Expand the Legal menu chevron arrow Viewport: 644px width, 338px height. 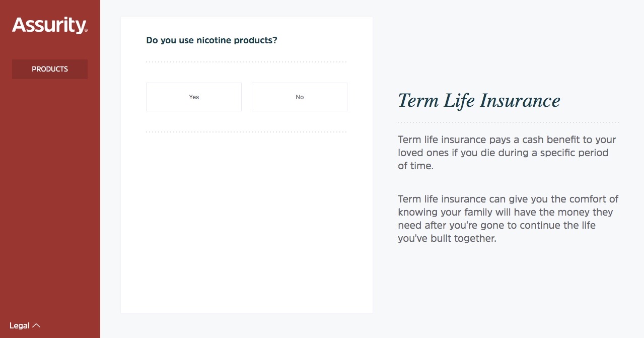tap(36, 326)
